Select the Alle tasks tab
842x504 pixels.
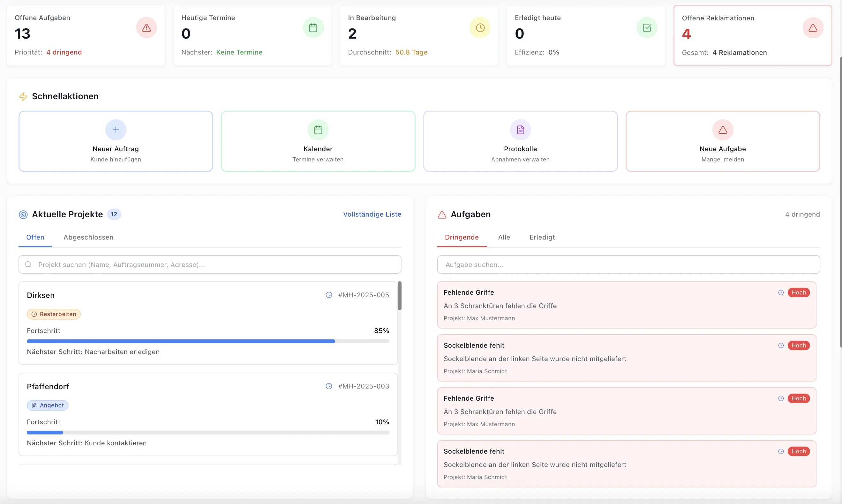point(504,237)
